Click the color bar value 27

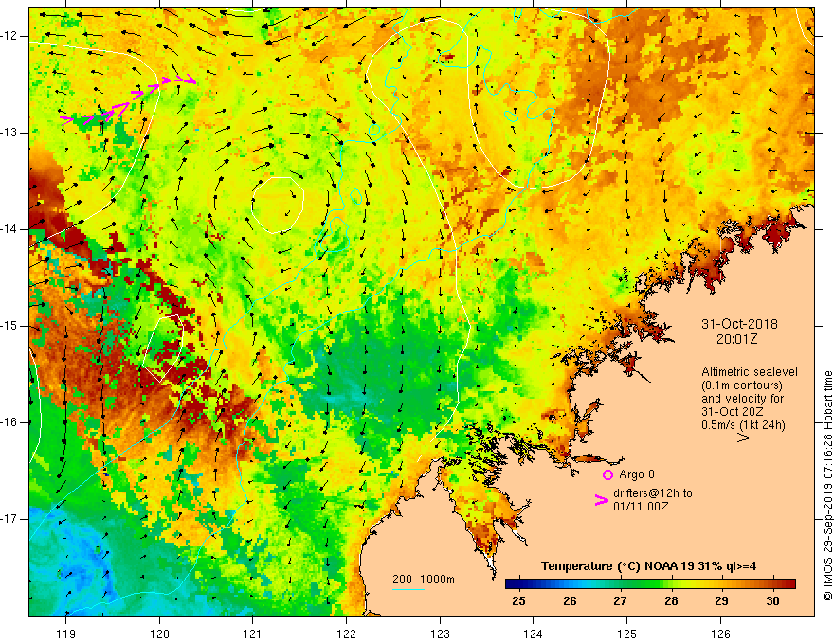620,601
